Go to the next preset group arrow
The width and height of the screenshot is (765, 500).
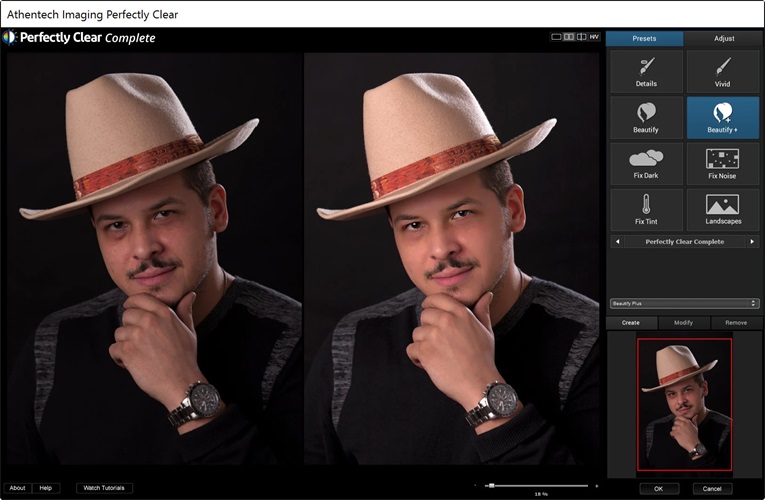pyautogui.click(x=752, y=242)
